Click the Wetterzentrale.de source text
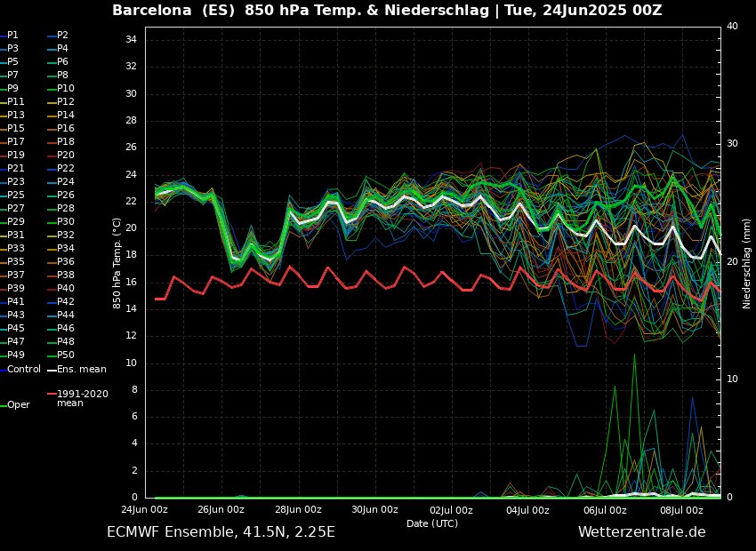The image size is (756, 551). pyautogui.click(x=642, y=532)
